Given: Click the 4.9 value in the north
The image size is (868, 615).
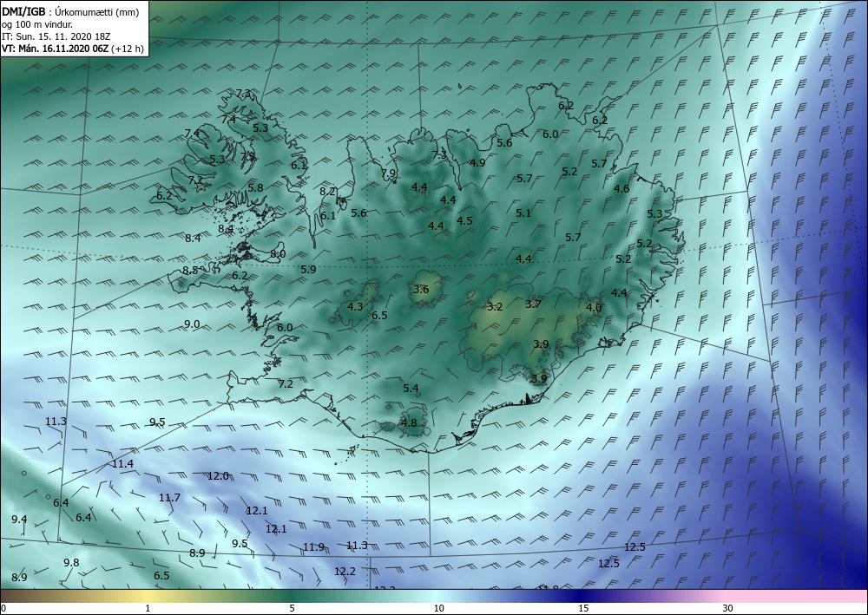Looking at the screenshot, I should (x=477, y=162).
